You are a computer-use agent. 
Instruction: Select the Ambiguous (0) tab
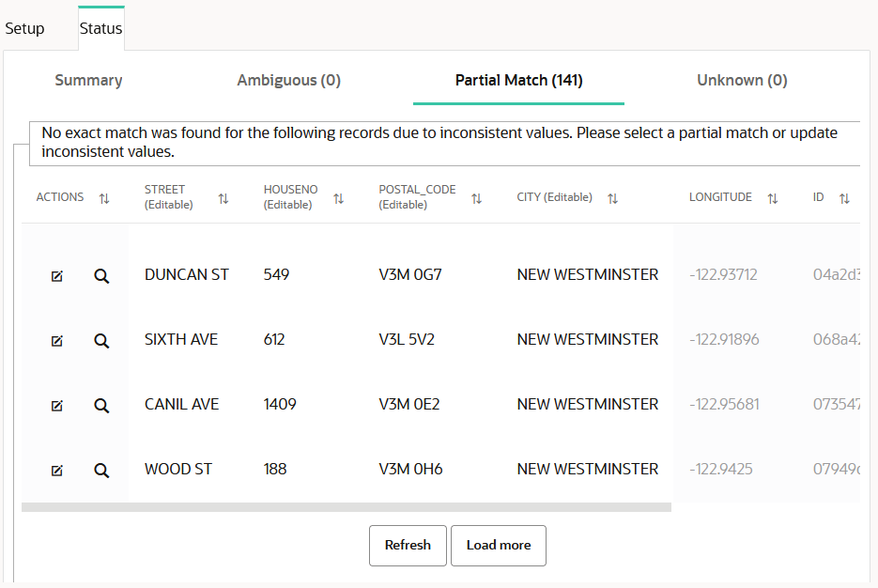point(288,81)
